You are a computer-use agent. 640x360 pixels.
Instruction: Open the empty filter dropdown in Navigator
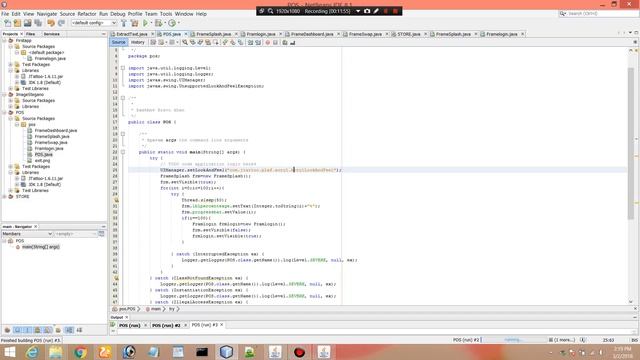(x=76, y=234)
